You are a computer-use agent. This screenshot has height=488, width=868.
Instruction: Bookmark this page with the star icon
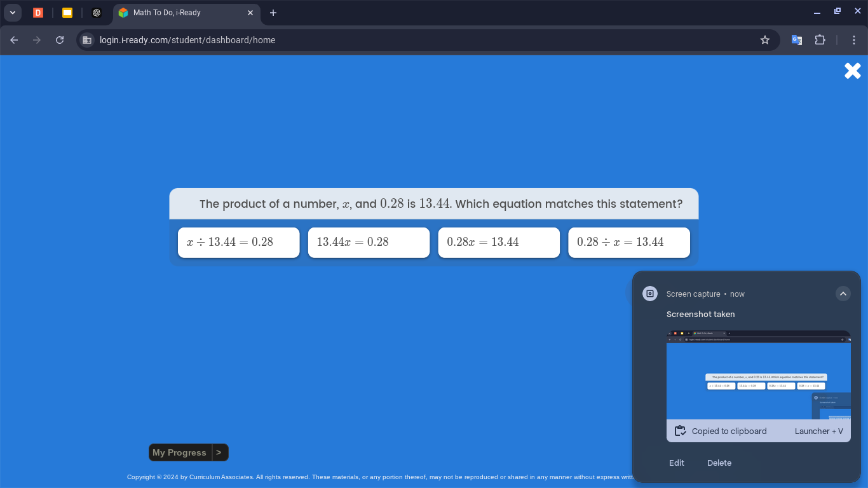[765, 40]
